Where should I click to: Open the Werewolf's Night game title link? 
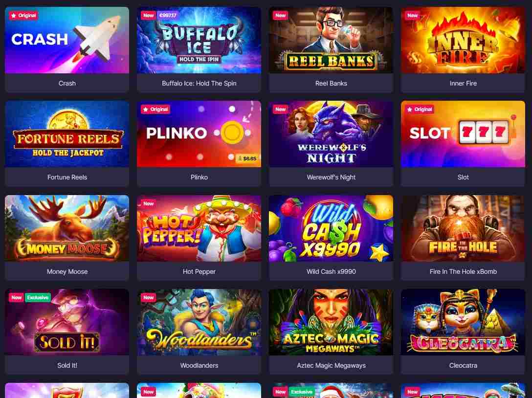point(331,177)
